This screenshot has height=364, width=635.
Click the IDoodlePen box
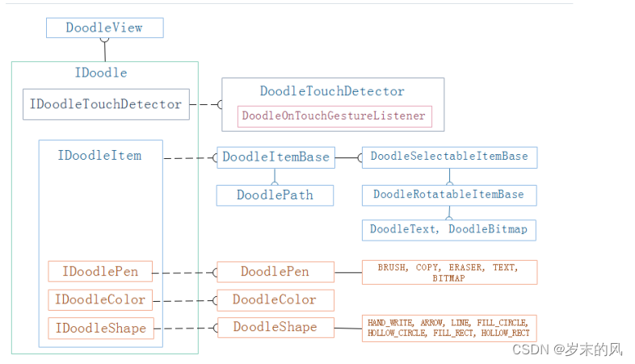(100, 271)
